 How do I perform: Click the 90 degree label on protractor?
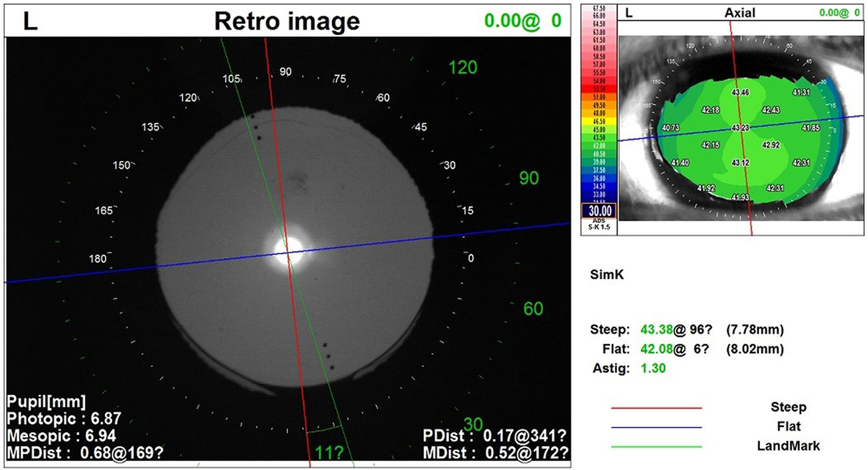(286, 72)
